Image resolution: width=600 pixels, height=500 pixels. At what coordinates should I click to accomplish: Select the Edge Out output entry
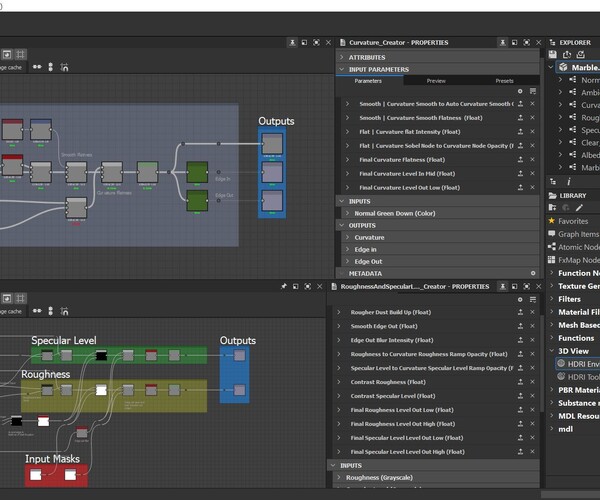pyautogui.click(x=369, y=261)
